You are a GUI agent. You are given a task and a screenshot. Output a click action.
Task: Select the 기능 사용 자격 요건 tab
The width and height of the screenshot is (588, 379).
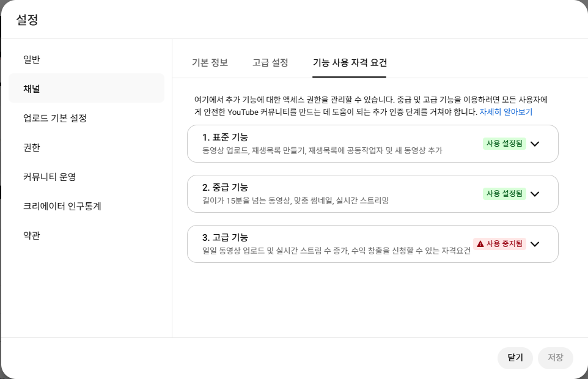pyautogui.click(x=349, y=62)
